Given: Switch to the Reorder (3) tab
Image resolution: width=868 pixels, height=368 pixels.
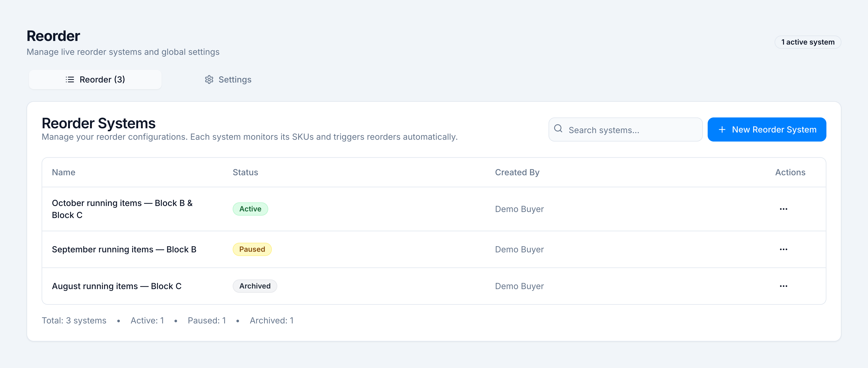Looking at the screenshot, I should click(x=95, y=80).
